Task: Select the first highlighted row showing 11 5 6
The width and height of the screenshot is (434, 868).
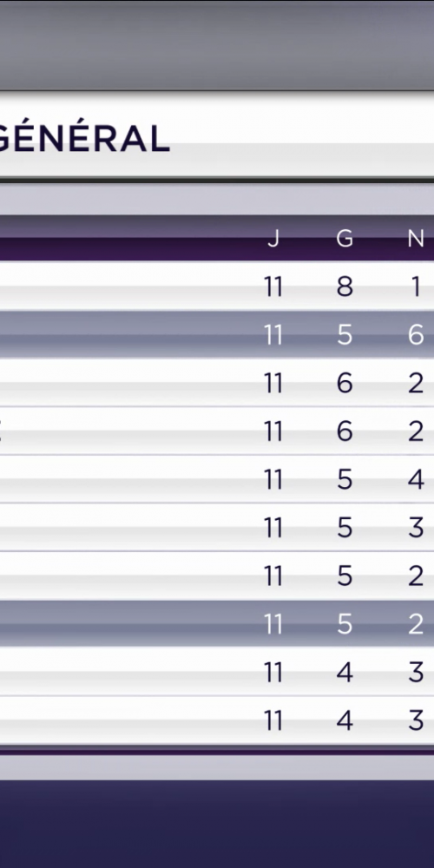Action: [x=217, y=334]
